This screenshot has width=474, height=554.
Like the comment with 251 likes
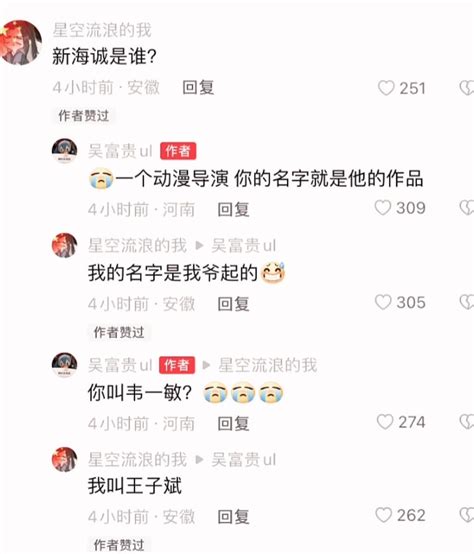[386, 88]
